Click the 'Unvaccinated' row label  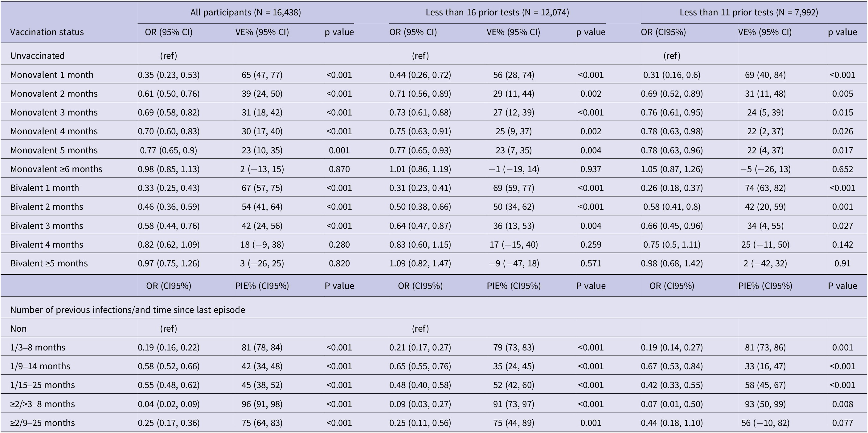point(37,55)
